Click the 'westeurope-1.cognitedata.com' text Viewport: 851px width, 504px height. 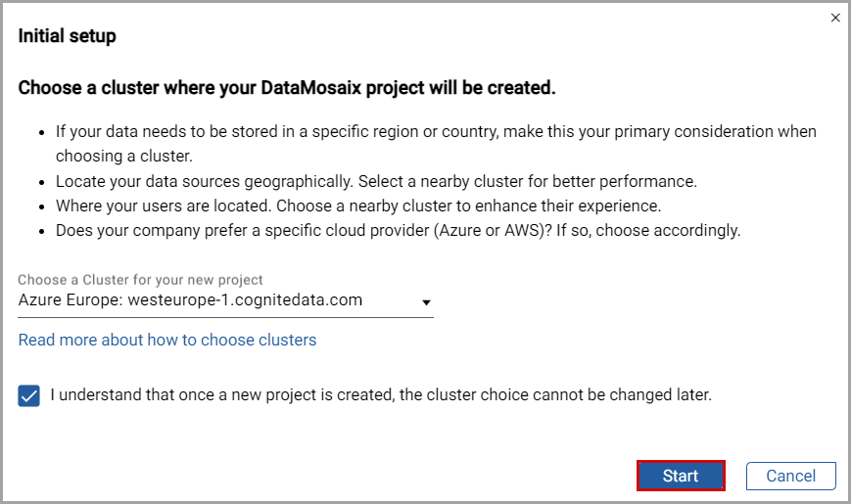point(243,300)
